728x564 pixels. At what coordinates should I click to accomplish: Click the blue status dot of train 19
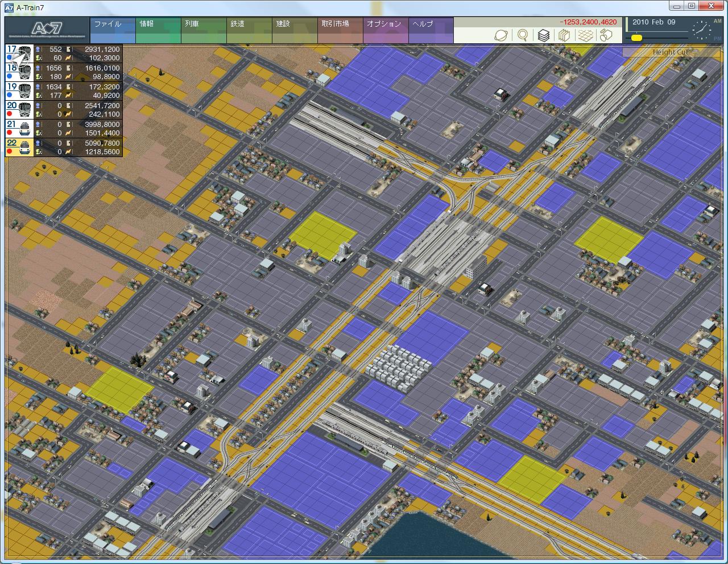pyautogui.click(x=10, y=95)
